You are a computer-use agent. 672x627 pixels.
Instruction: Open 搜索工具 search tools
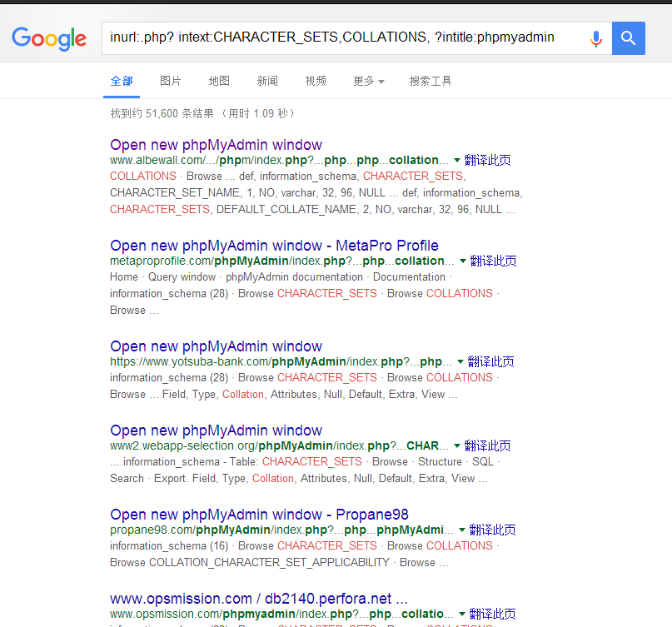click(431, 81)
